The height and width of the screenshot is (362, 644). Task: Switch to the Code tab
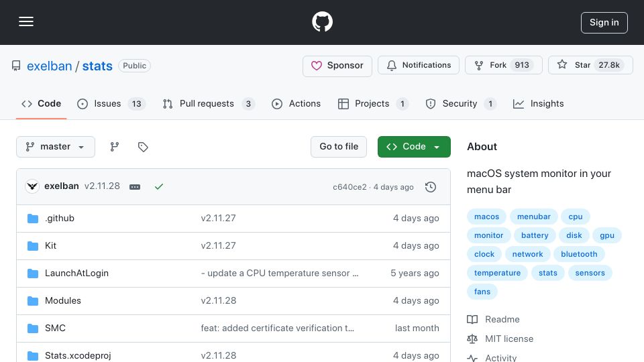[41, 104]
